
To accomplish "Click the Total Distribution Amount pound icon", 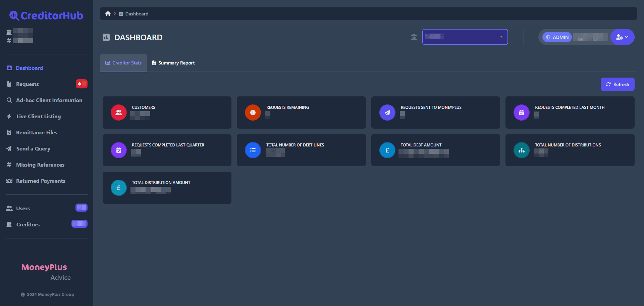I will coord(119,188).
